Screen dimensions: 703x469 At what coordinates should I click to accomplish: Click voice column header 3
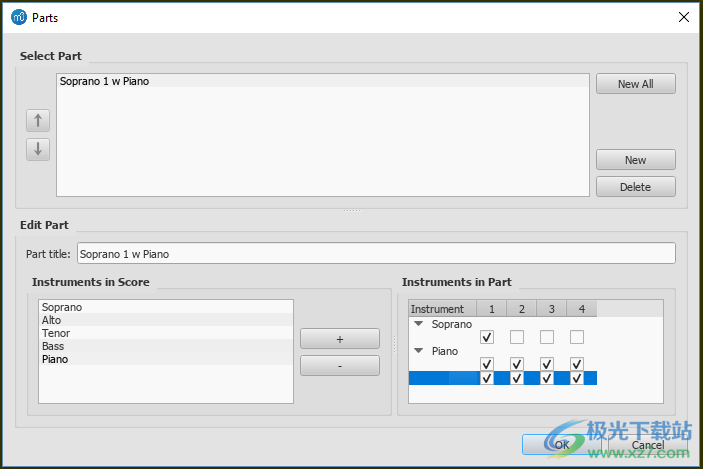coord(551,309)
